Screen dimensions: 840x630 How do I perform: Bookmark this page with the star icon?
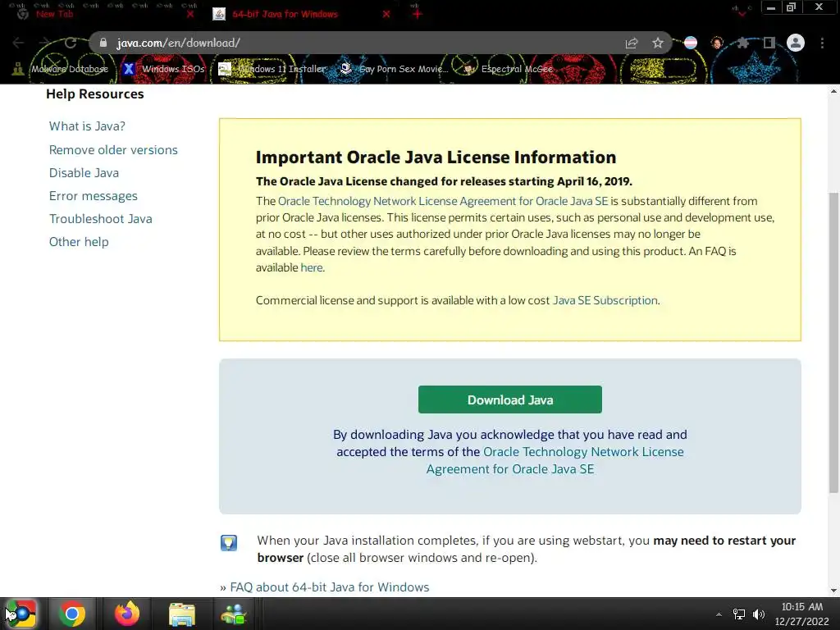(658, 43)
